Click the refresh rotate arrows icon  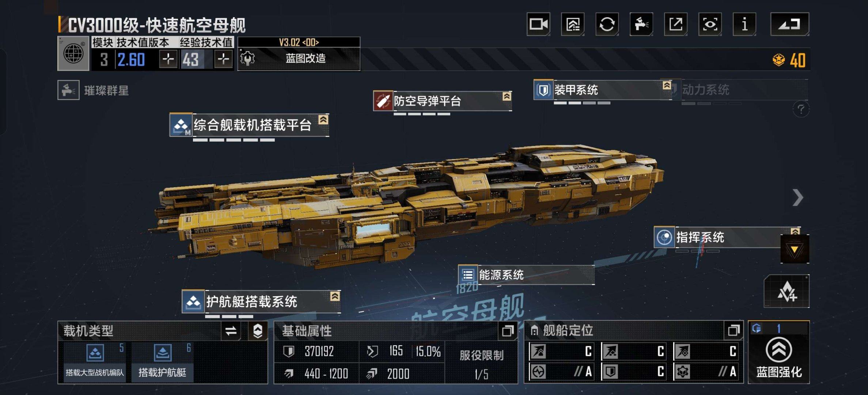point(607,24)
